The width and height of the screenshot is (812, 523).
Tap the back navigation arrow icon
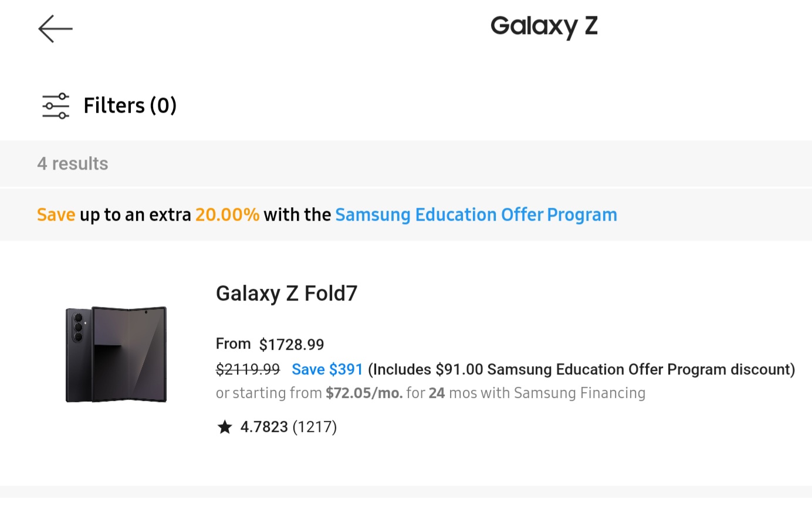point(55,28)
